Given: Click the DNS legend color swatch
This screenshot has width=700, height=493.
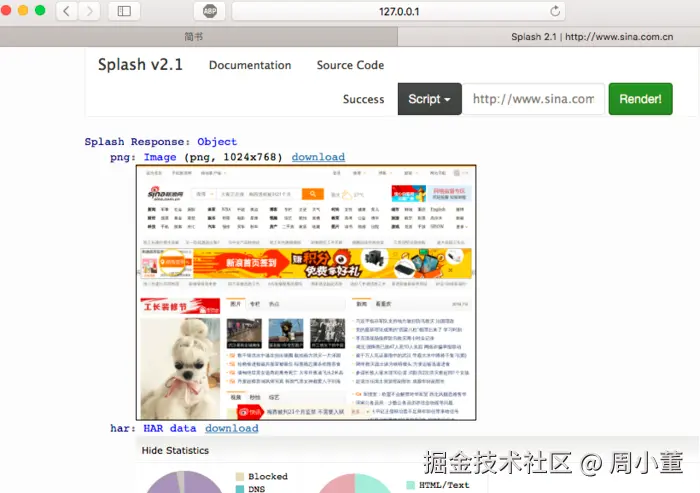Looking at the screenshot, I should point(240,489).
